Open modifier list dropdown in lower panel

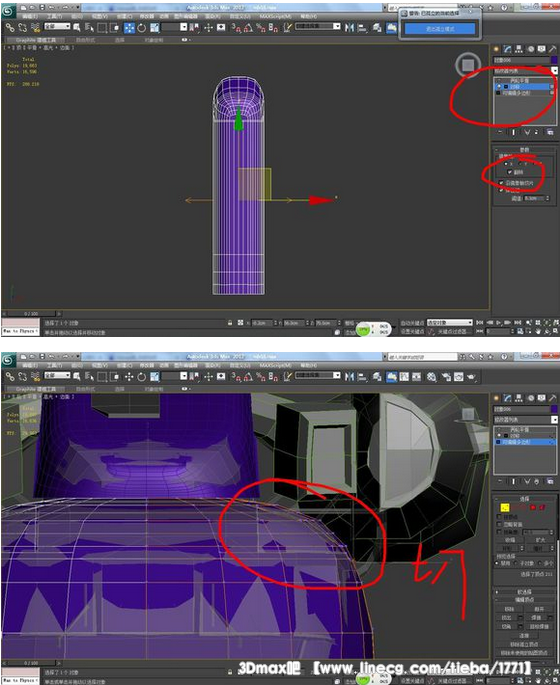pos(554,419)
